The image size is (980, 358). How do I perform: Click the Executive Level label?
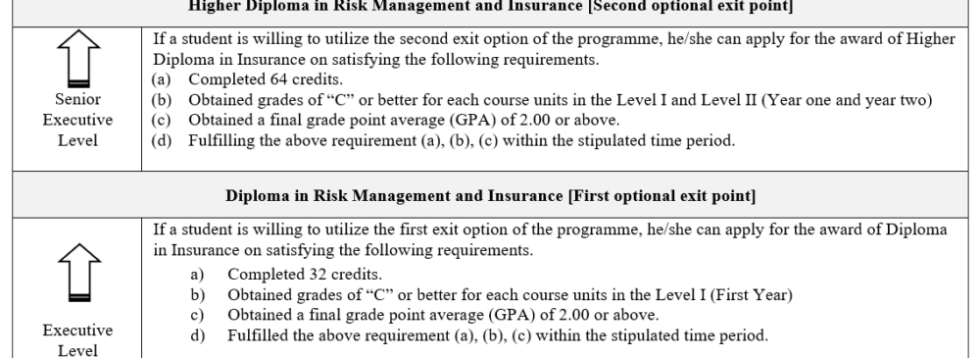(x=77, y=340)
